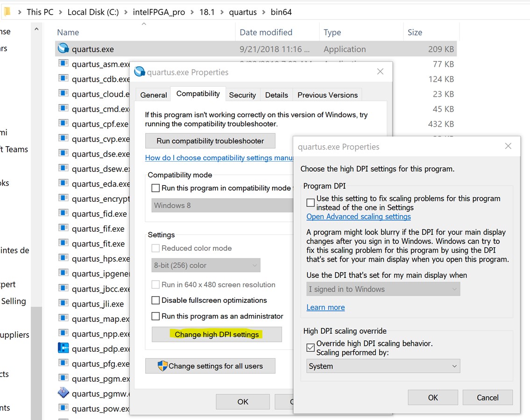Open the Windows 8 compatibility mode dropdown
The height and width of the screenshot is (420, 530).
coord(222,205)
